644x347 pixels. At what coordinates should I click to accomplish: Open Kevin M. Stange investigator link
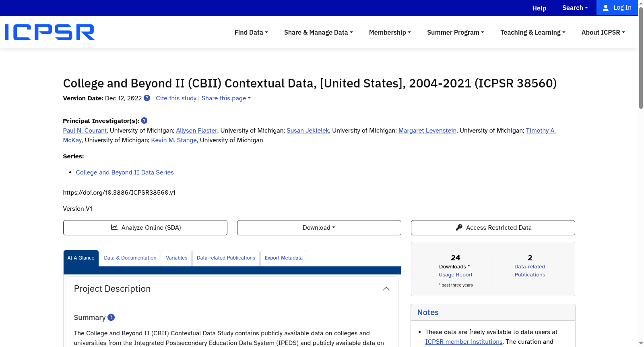[x=174, y=140]
